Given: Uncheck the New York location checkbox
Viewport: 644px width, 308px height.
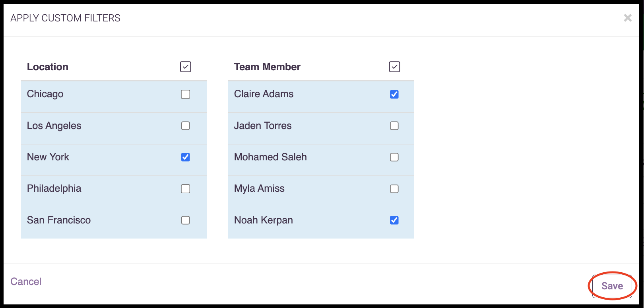Looking at the screenshot, I should point(186,157).
